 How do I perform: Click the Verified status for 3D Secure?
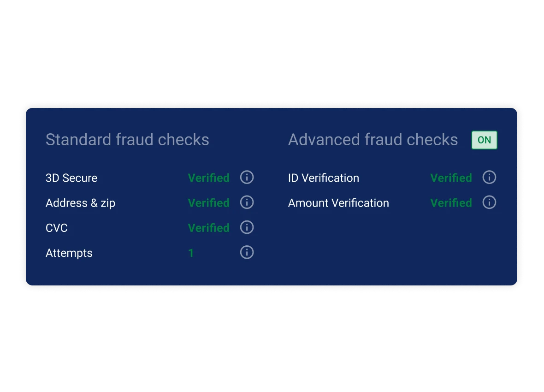(x=208, y=178)
